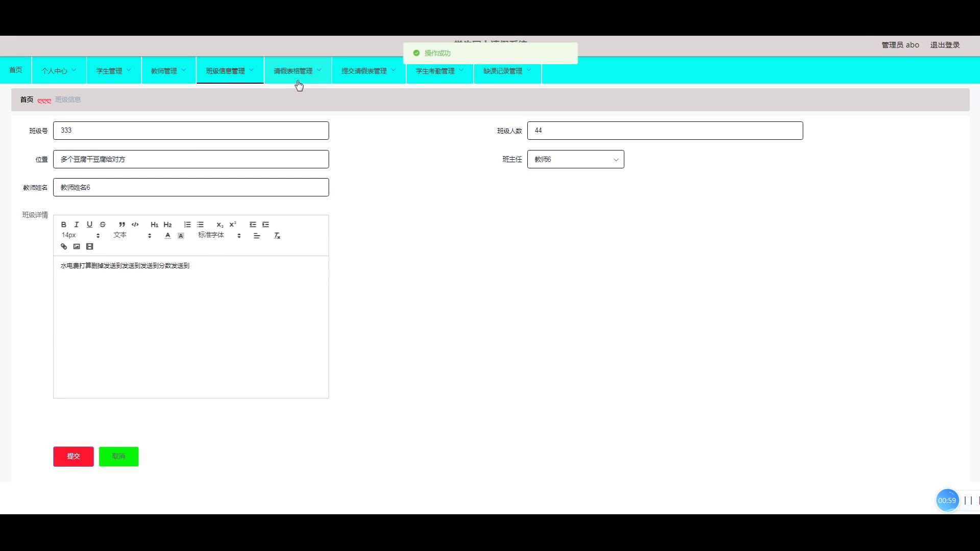Click the insert video icon

[x=90, y=246]
